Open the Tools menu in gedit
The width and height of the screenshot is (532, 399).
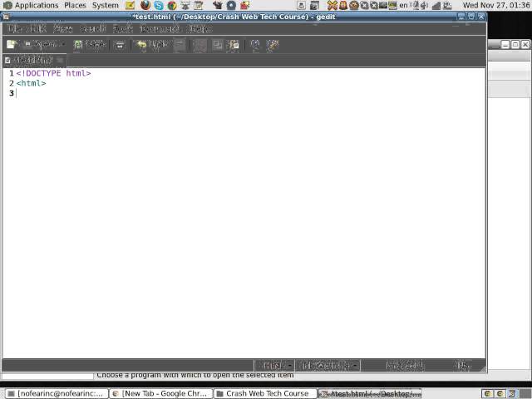click(122, 28)
